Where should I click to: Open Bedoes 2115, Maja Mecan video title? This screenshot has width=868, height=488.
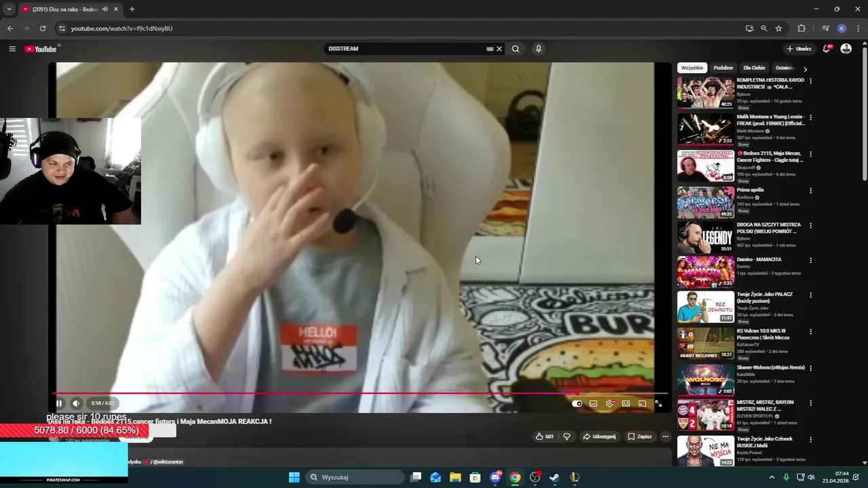(x=771, y=157)
